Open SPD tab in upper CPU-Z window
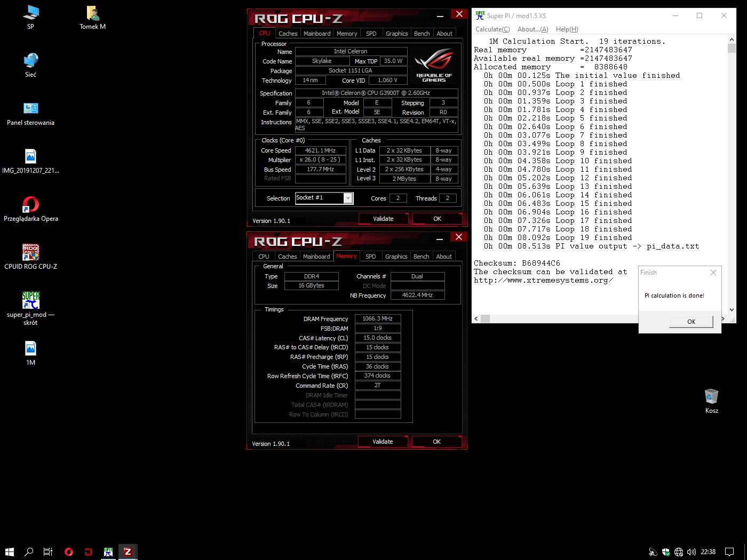 coord(371,34)
